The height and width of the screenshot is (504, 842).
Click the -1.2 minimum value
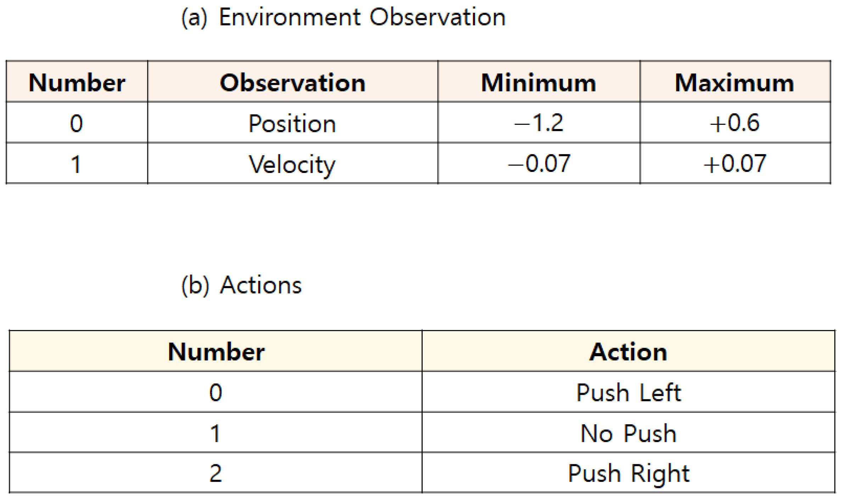tap(539, 123)
